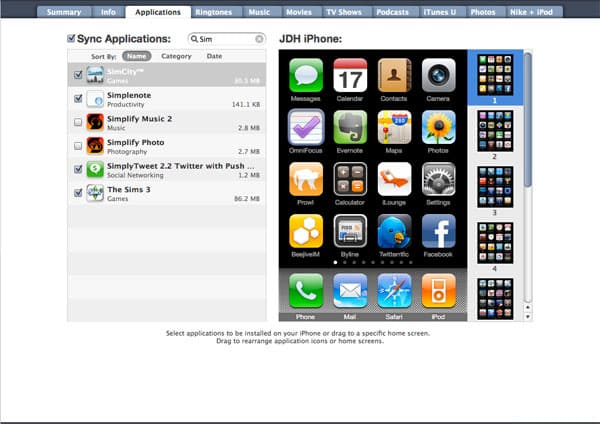Switch to the Summary tab

(64, 12)
